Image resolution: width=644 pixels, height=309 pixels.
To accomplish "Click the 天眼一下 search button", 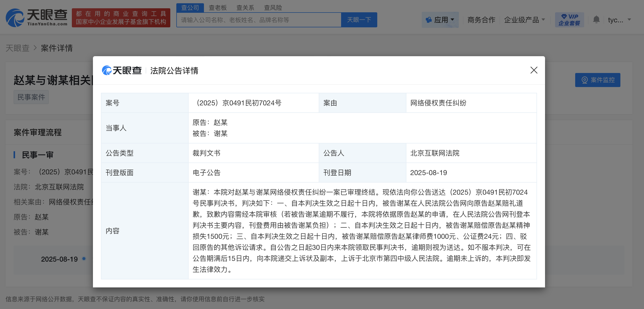I will 359,20.
